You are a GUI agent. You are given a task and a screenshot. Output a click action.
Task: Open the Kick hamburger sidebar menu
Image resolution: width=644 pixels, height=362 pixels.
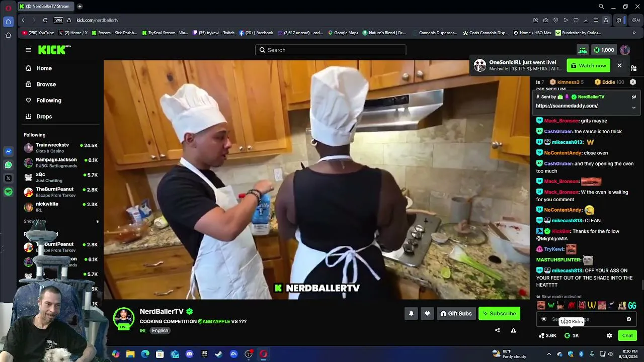click(28, 50)
